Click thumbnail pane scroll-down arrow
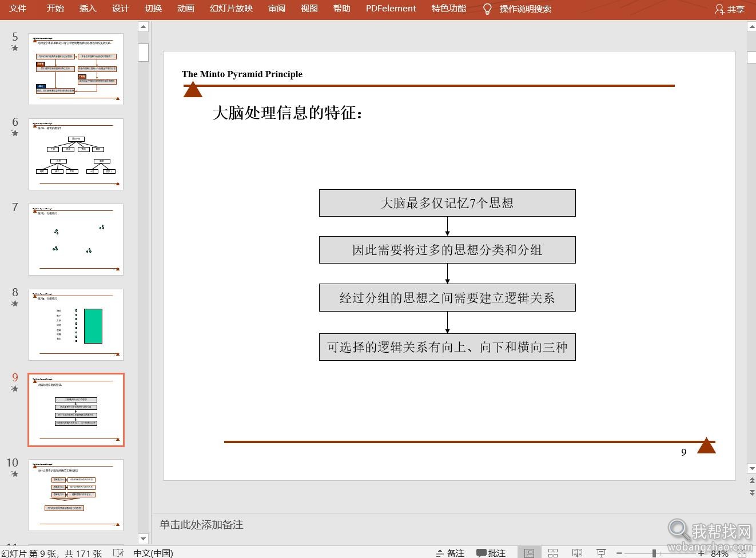The image size is (756, 558). point(144,539)
